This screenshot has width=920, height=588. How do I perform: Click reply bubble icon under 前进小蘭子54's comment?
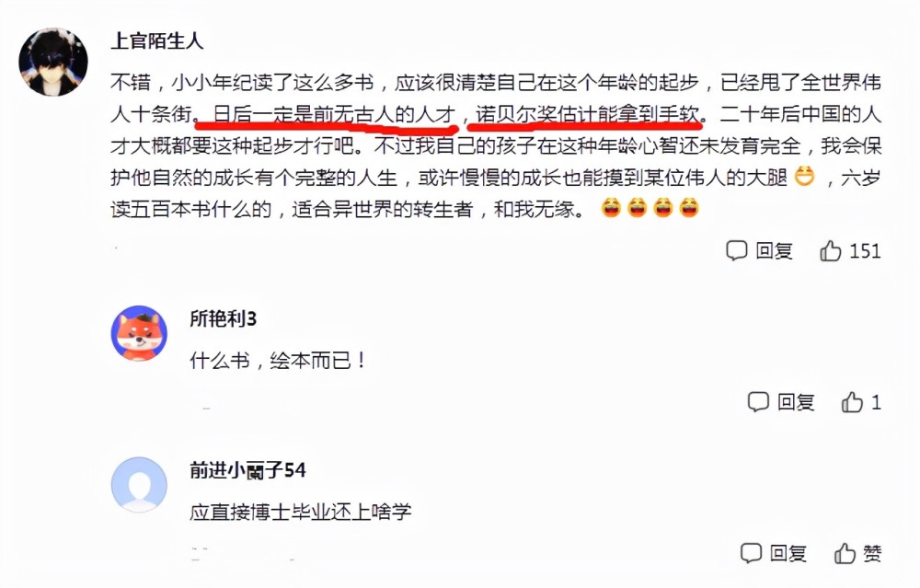pos(751,553)
